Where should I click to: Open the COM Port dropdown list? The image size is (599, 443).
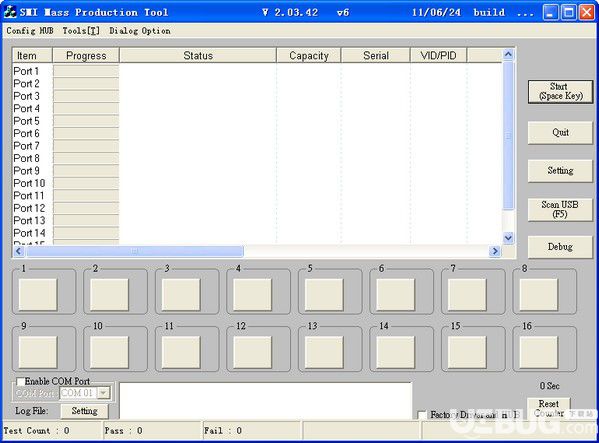103,393
